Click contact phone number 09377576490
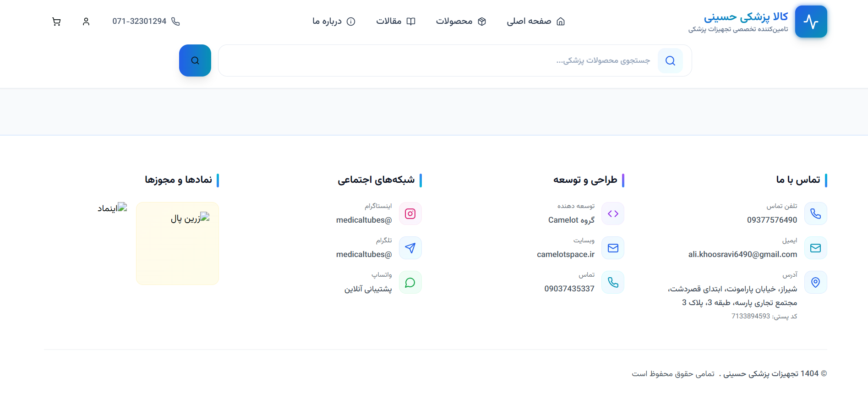Screen dimensions: 868x416 pos(772,220)
